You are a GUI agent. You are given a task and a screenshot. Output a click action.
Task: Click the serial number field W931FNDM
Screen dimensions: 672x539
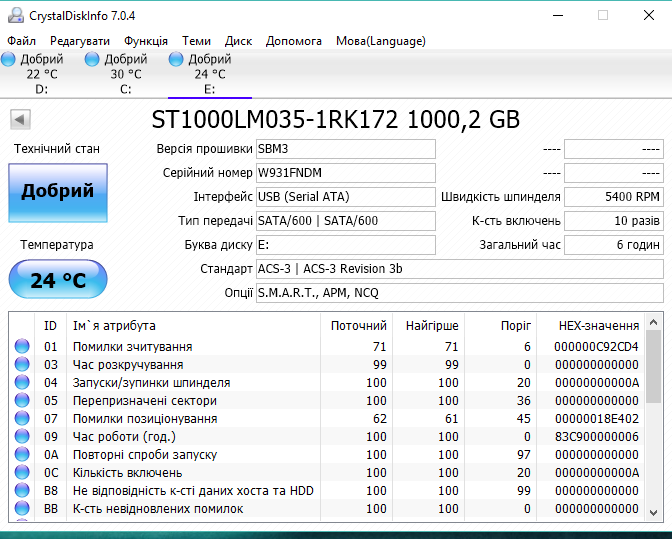coord(346,173)
